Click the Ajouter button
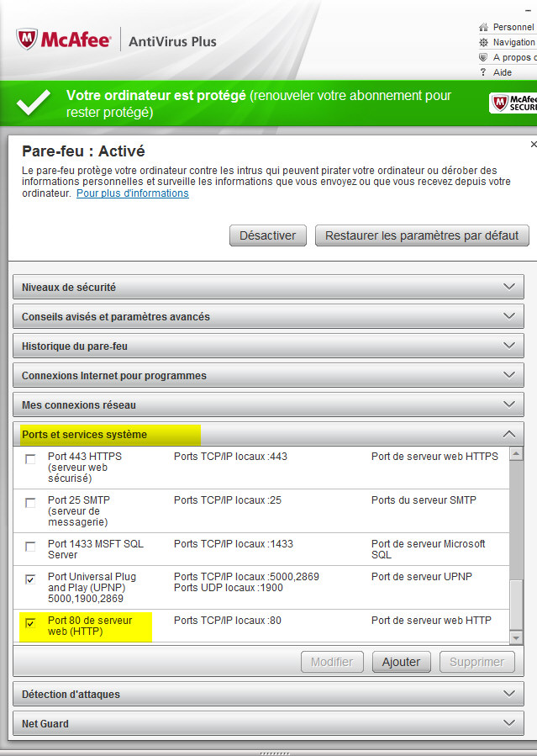This screenshot has width=537, height=756. pyautogui.click(x=401, y=662)
